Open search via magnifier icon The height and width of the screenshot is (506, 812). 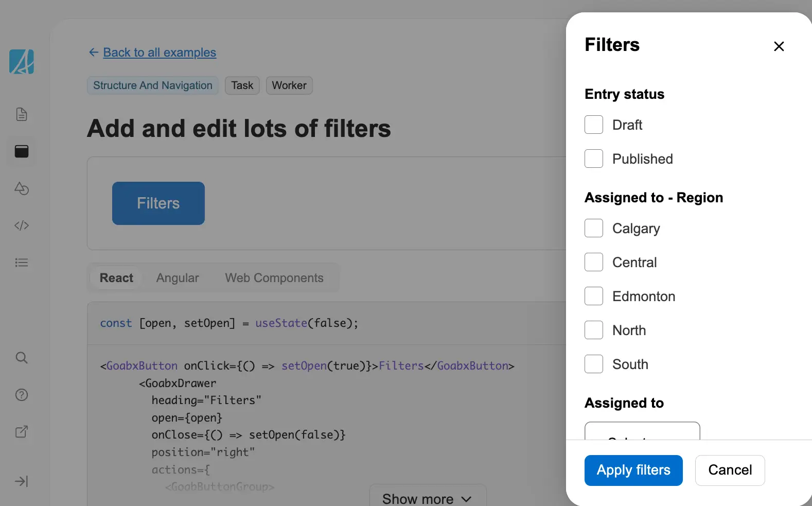(22, 358)
